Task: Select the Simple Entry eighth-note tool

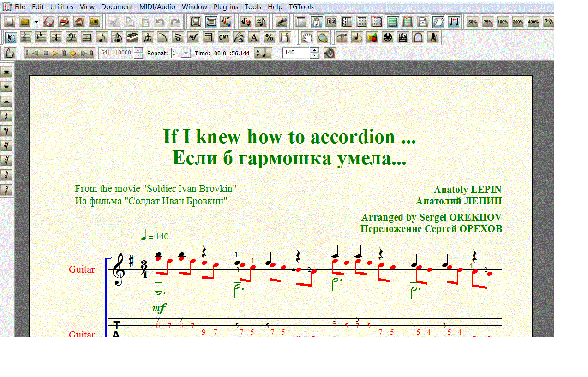Action: click(x=102, y=37)
